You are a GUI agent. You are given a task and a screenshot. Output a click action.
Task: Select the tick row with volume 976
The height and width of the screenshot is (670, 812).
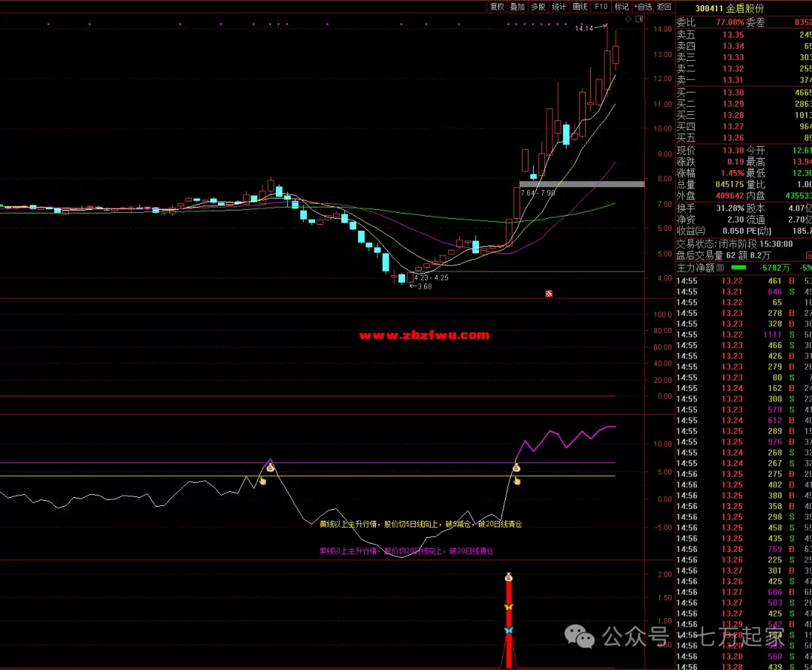pyautogui.click(x=744, y=441)
